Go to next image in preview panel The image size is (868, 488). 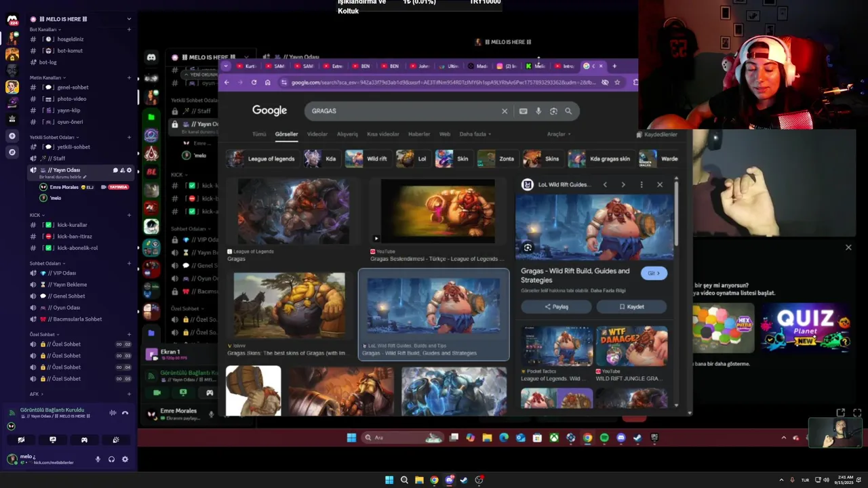(x=623, y=184)
